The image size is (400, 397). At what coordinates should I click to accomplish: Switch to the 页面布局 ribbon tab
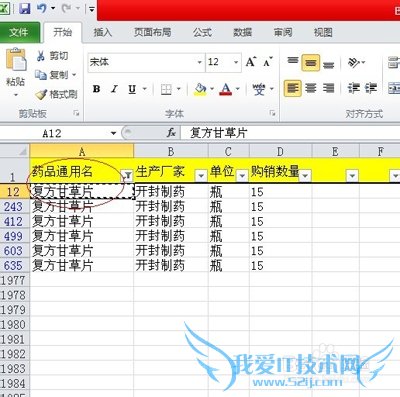pyautogui.click(x=153, y=32)
